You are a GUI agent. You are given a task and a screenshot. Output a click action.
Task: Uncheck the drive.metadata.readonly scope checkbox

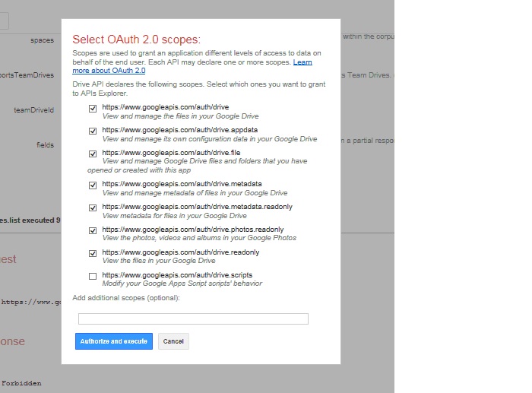coord(93,208)
